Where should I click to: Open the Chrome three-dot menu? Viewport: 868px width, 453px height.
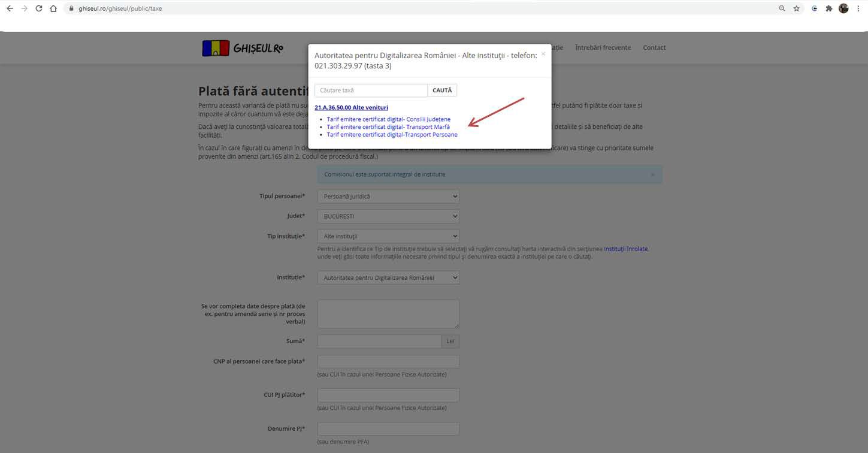pos(858,8)
